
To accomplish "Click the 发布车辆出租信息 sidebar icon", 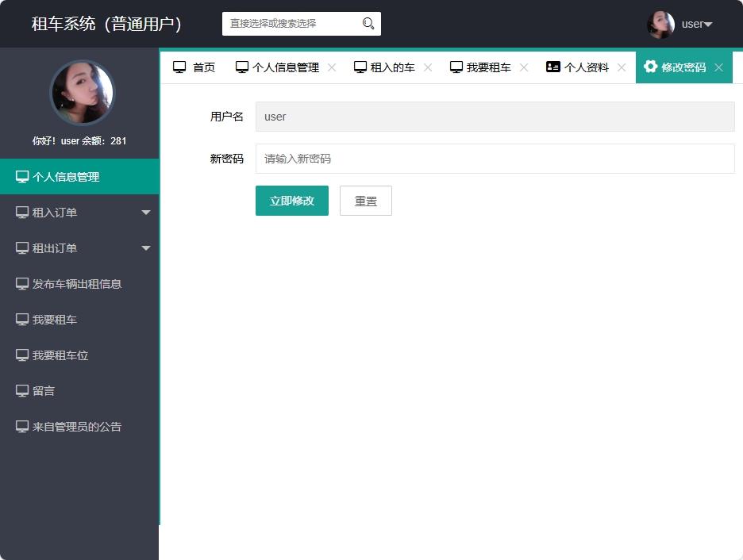I will [21, 283].
